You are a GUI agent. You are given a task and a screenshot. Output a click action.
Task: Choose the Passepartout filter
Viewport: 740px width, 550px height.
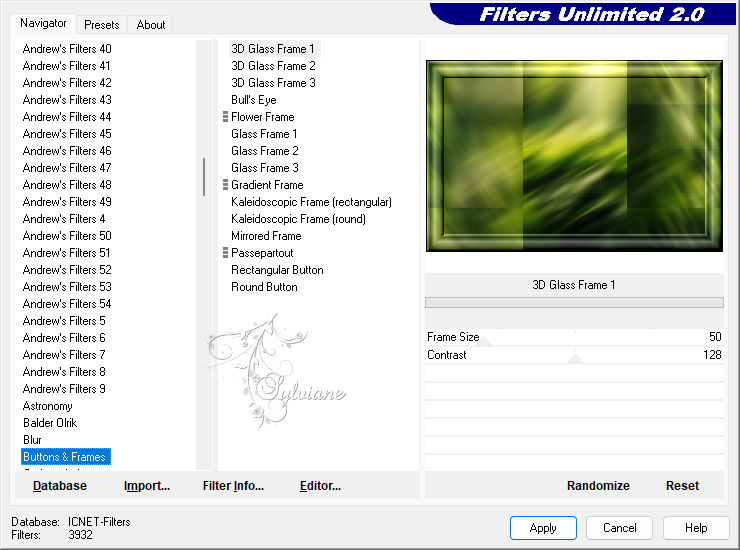click(262, 253)
